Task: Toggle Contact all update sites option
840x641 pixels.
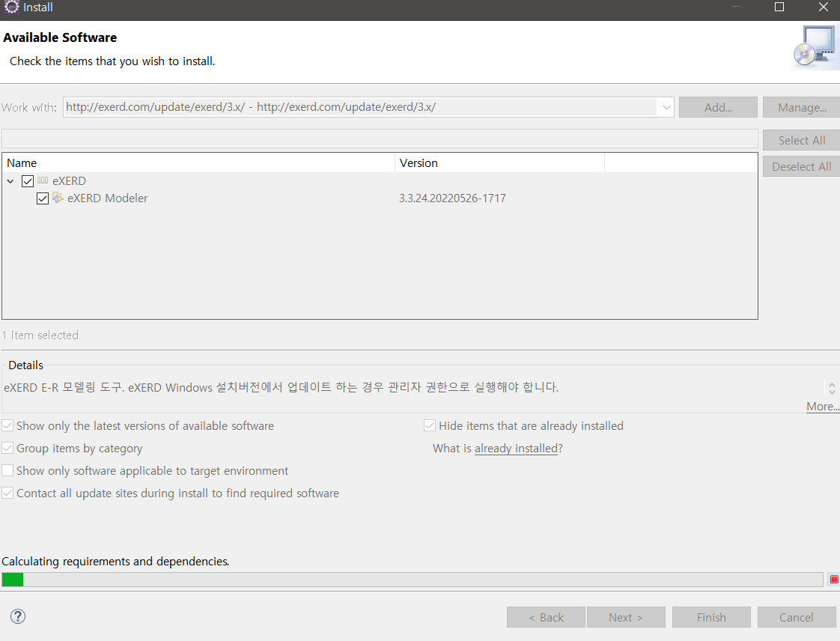Action: pos(7,493)
